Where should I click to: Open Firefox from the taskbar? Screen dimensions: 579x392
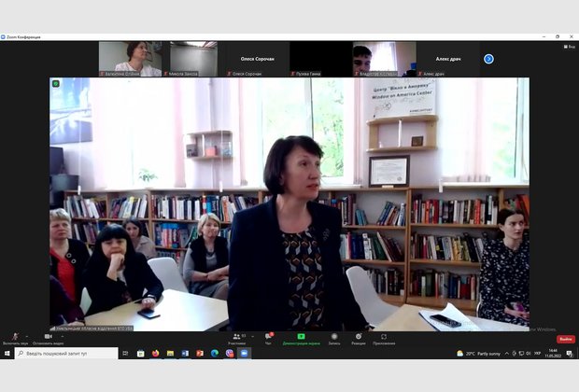[155, 354]
